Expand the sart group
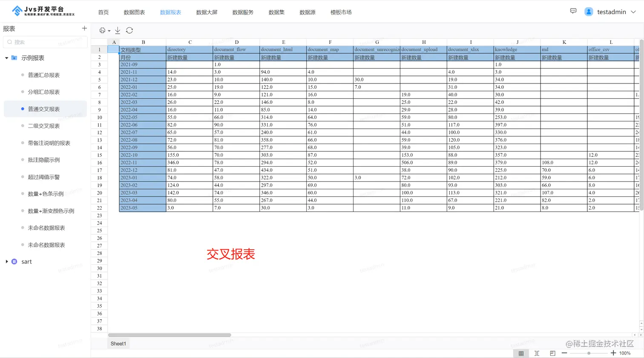Screen dimensions: 644x358 [x=6, y=262]
